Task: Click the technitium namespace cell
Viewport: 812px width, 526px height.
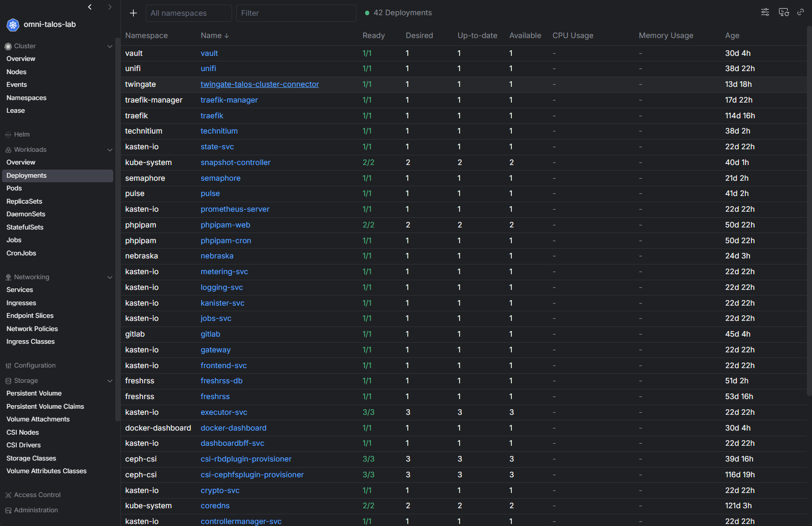Action: tap(144, 131)
